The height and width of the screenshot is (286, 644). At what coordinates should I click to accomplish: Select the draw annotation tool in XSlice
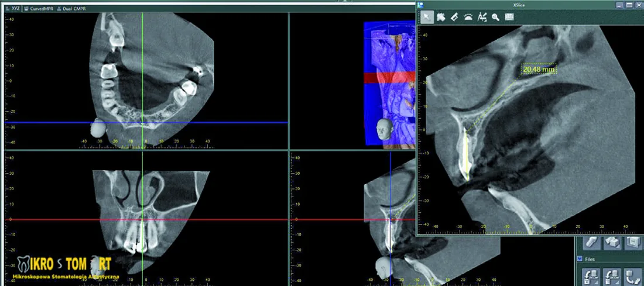tap(482, 17)
